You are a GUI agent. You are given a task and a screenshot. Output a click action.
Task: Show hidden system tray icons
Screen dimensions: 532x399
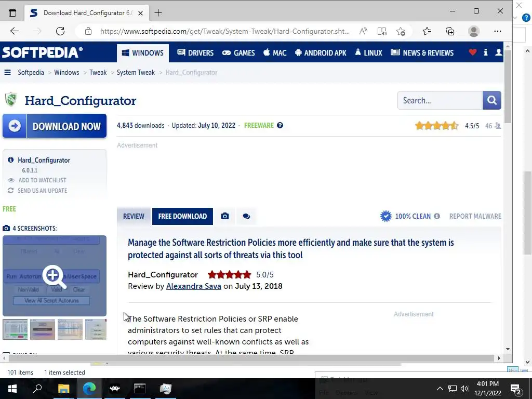tap(440, 389)
